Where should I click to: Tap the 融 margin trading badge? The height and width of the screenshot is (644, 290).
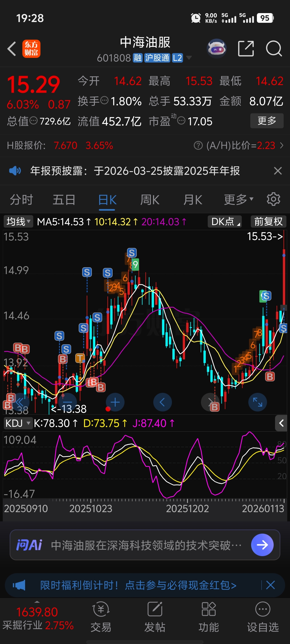tap(138, 58)
